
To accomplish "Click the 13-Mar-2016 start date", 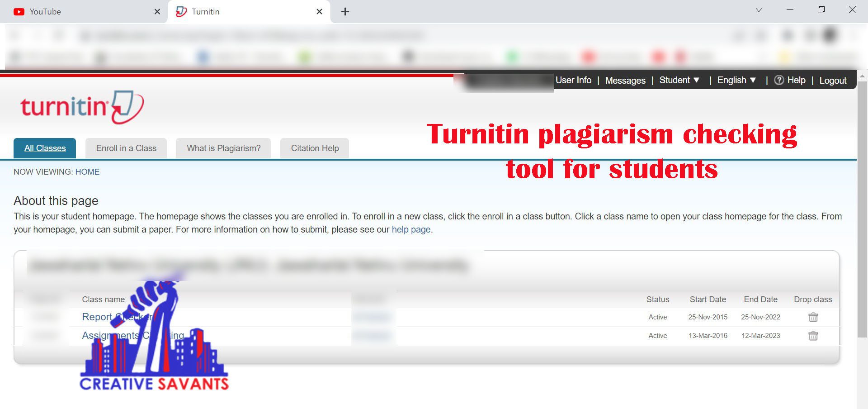I will [x=708, y=336].
